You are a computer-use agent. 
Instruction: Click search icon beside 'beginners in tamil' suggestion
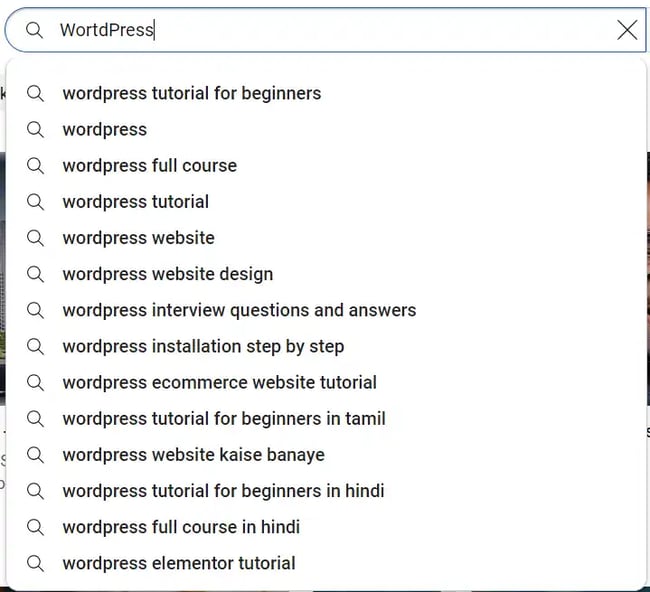[35, 419]
